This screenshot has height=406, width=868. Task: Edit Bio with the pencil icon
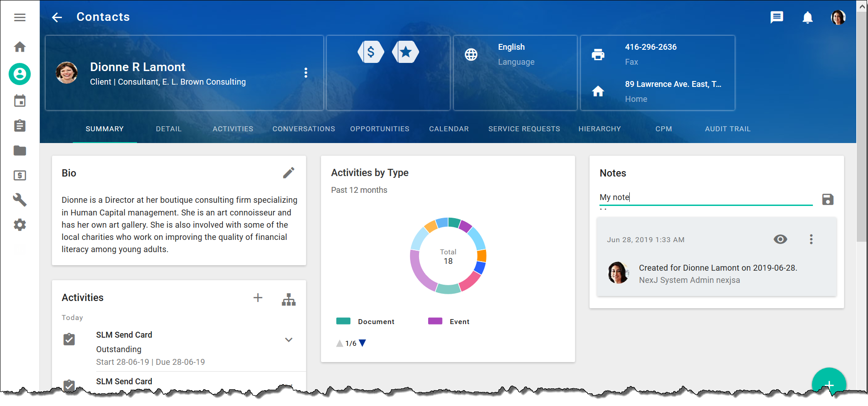point(288,173)
